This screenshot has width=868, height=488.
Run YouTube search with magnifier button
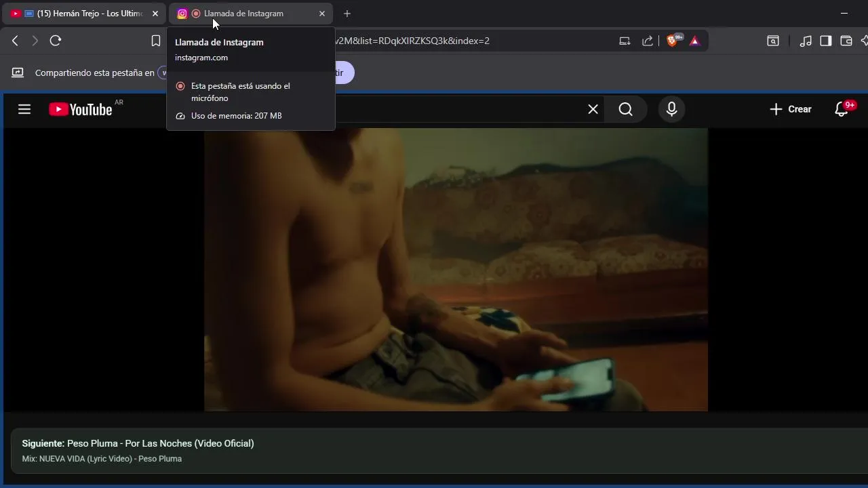coord(626,109)
